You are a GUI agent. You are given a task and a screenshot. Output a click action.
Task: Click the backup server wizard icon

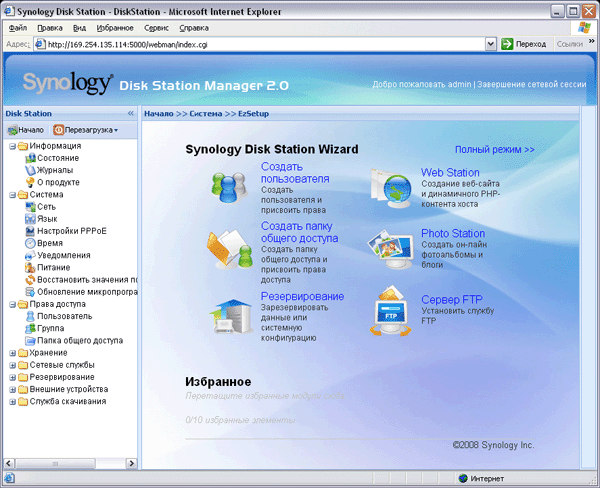click(231, 317)
